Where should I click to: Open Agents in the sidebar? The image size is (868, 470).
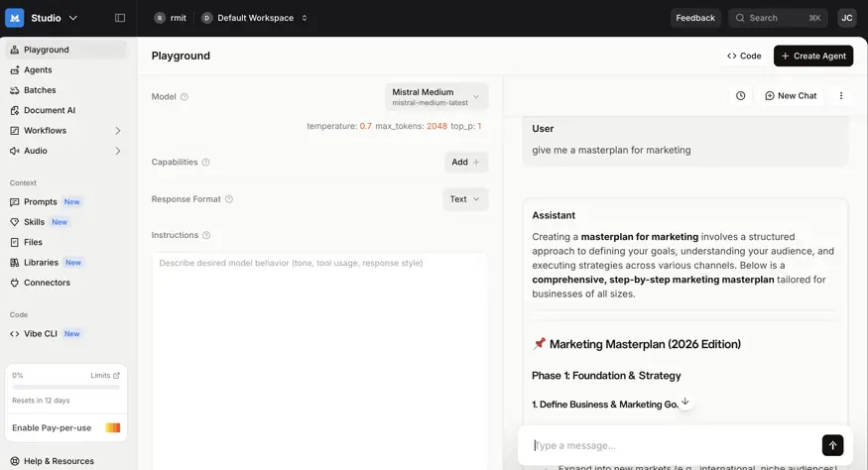point(65,69)
